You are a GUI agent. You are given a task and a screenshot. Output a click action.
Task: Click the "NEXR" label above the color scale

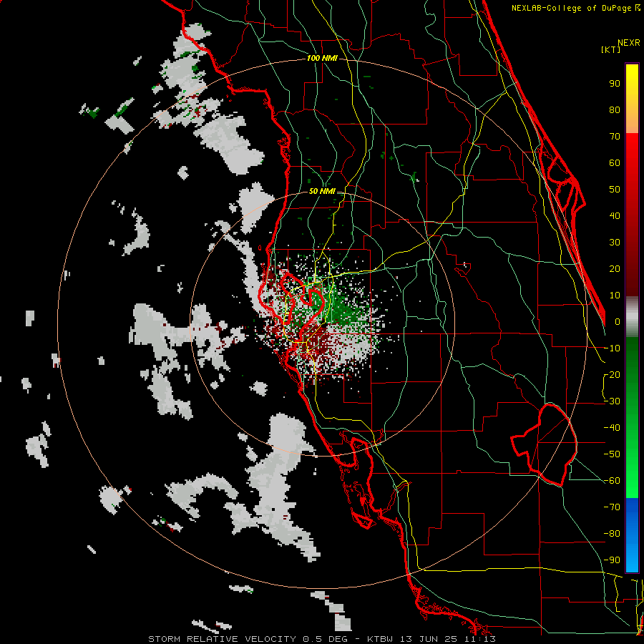click(x=629, y=43)
